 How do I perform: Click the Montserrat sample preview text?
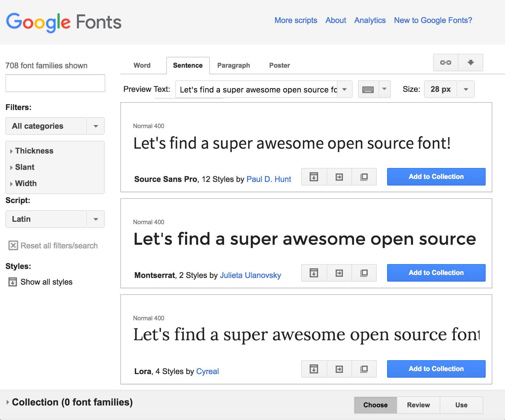click(305, 239)
